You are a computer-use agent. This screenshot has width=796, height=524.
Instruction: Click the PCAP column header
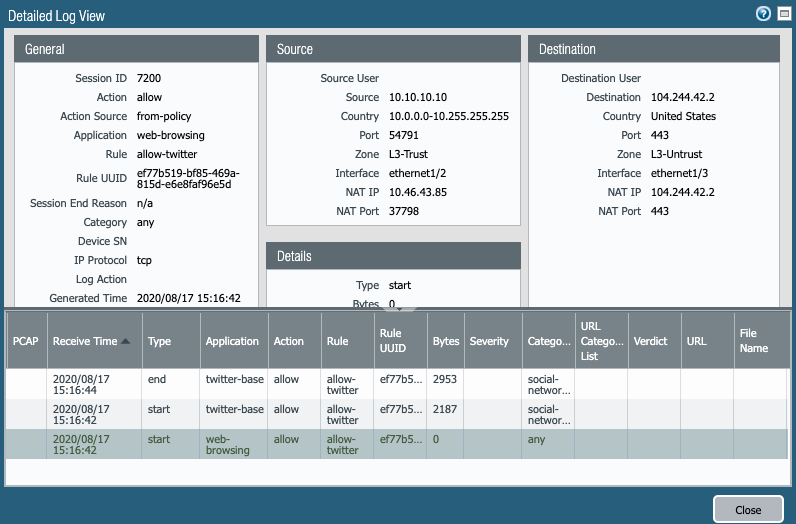(x=25, y=341)
